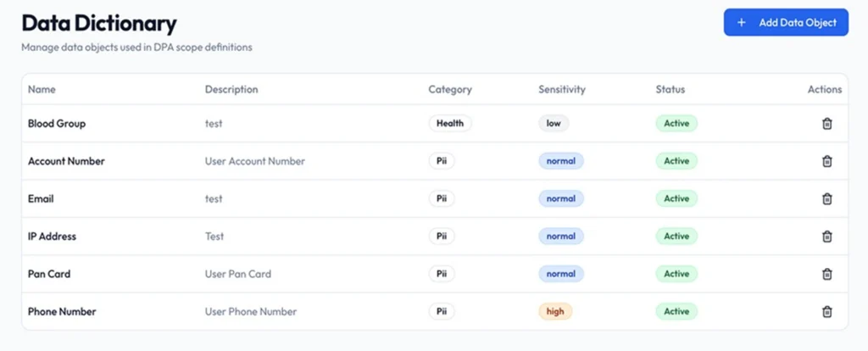
Task: Remove the IP Address data object
Action: pos(827,237)
